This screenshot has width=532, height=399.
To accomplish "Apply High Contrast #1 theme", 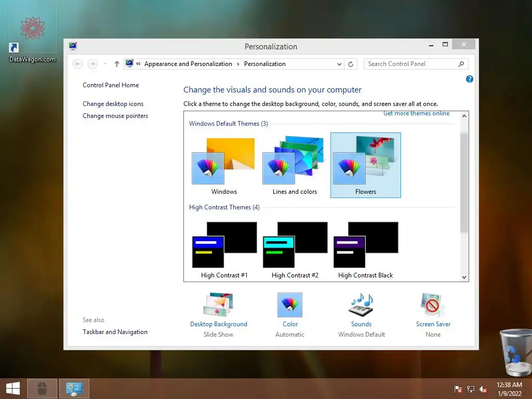I will point(224,250).
